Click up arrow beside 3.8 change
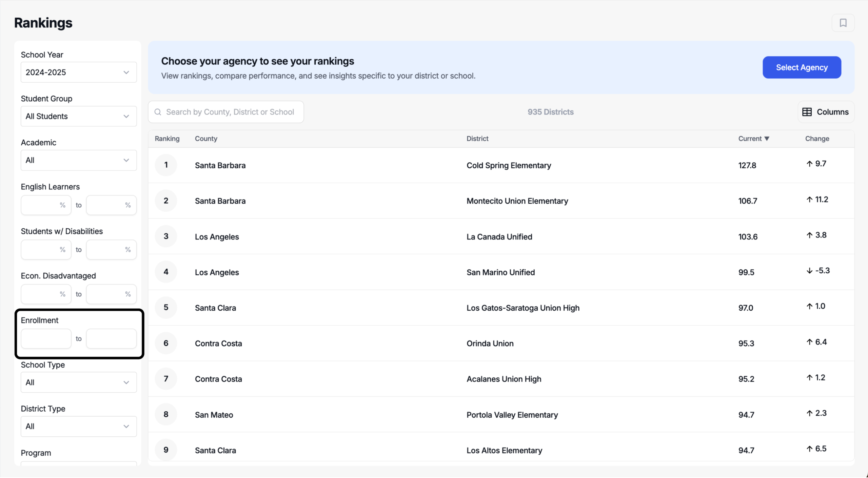868x478 pixels. pyautogui.click(x=809, y=235)
